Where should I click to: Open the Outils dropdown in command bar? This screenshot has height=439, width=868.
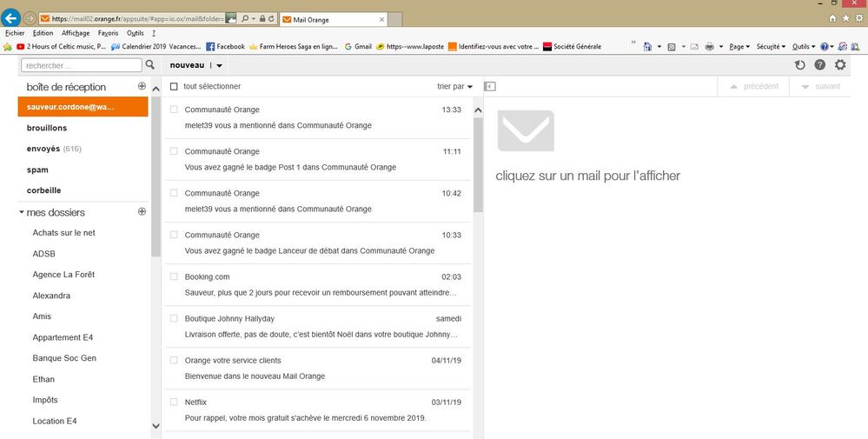[x=803, y=46]
